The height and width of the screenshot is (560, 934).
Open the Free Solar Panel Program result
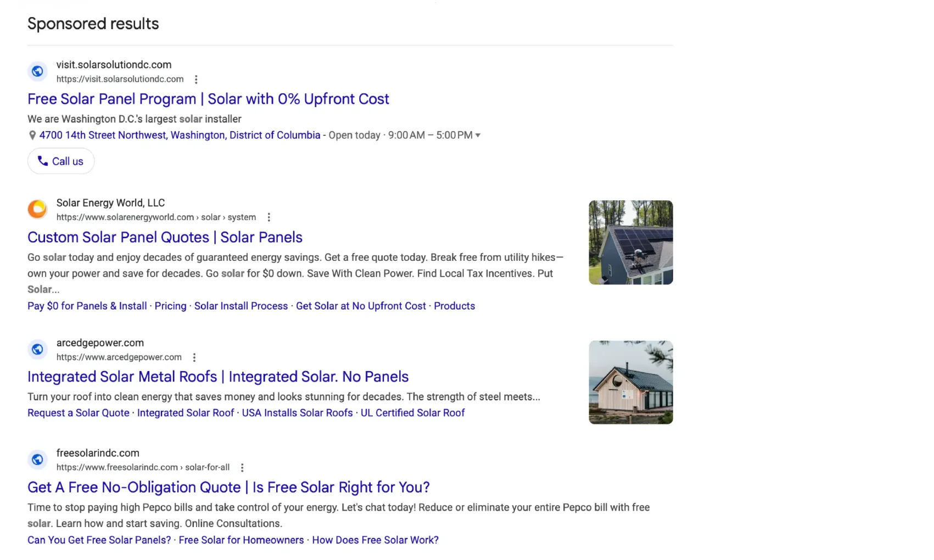(208, 99)
